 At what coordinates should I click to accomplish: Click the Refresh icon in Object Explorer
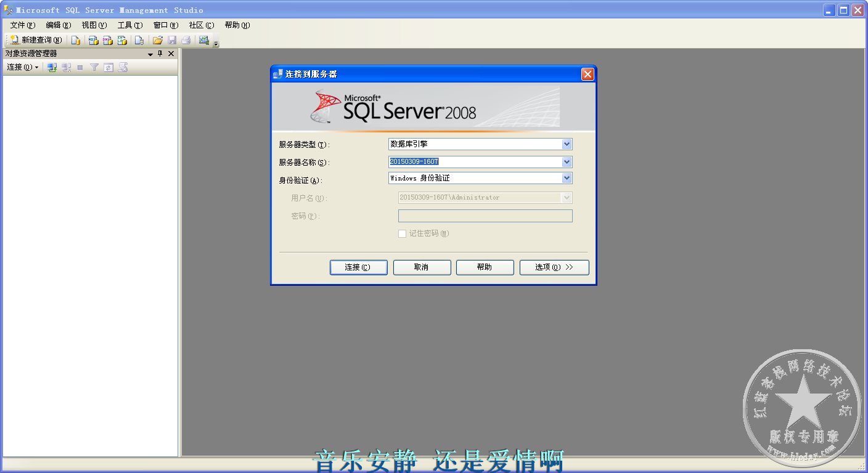[x=108, y=67]
